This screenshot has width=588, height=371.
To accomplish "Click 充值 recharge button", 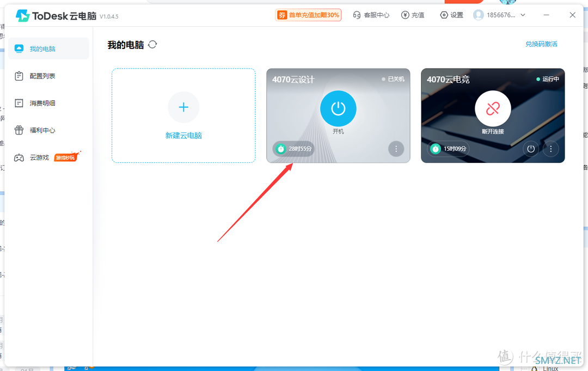I will 413,15.
